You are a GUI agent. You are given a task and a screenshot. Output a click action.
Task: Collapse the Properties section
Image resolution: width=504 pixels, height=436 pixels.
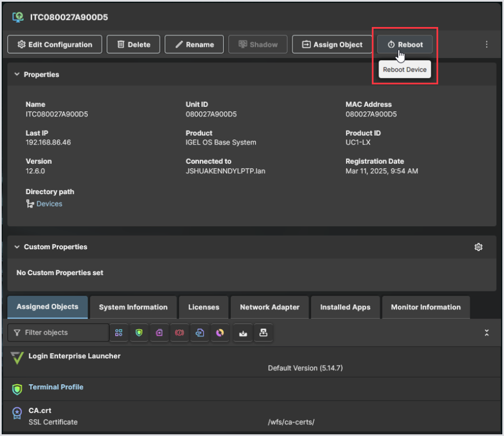click(17, 75)
